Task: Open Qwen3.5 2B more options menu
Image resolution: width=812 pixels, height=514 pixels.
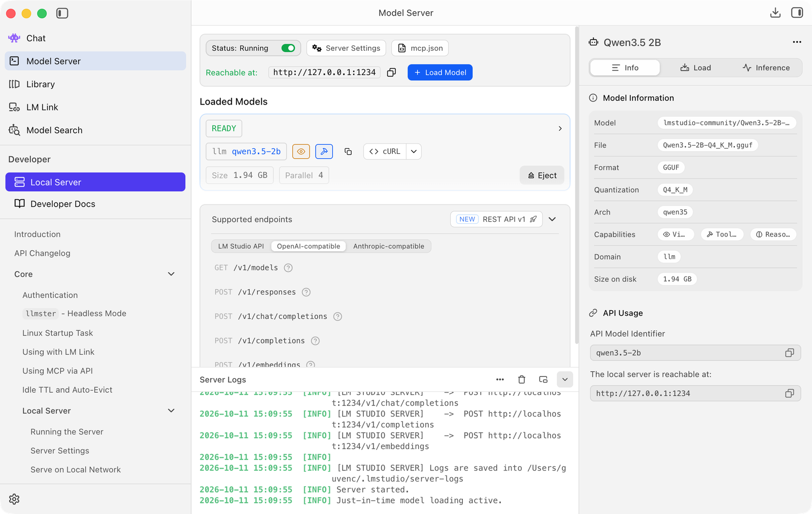Action: 797,42
